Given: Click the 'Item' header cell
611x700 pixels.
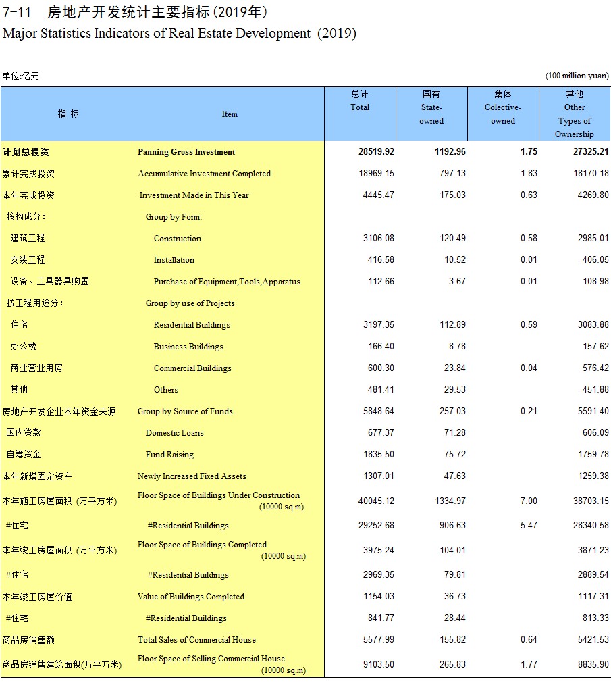Looking at the screenshot, I should 230,114.
